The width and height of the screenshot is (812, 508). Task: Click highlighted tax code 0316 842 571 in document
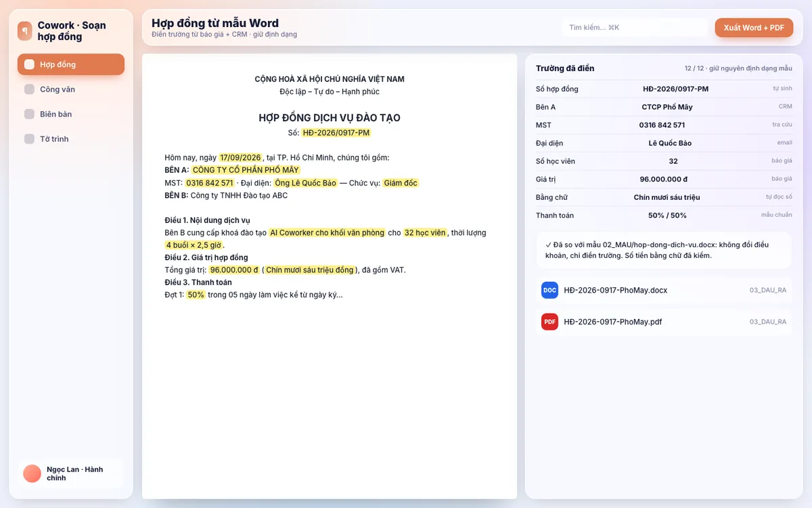point(210,183)
